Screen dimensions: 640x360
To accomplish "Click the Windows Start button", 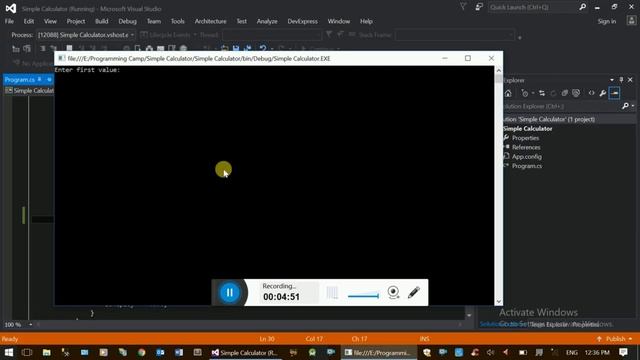I will tap(9, 352).
